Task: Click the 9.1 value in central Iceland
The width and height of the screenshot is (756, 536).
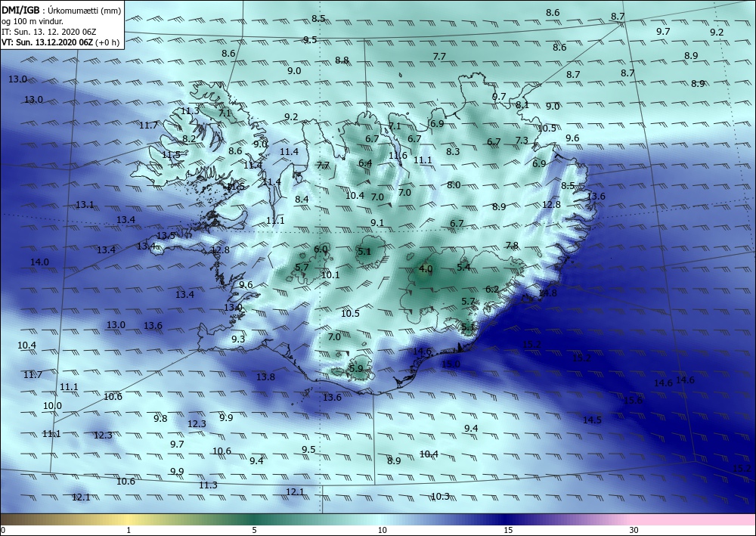Action: [x=377, y=223]
